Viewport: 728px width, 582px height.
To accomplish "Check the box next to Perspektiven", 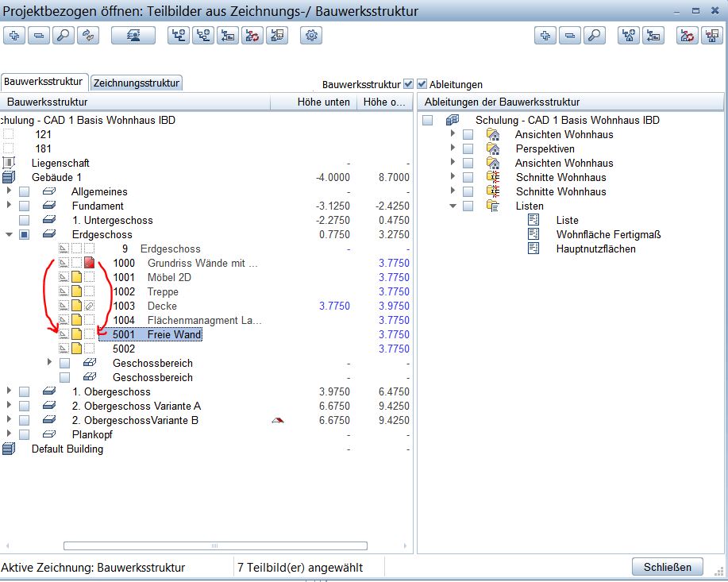I will (468, 148).
